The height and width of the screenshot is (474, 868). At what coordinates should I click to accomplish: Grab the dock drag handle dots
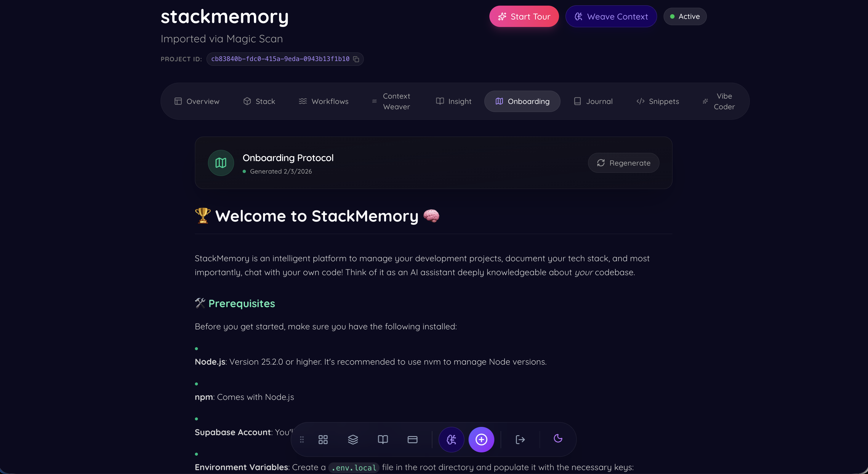302,439
